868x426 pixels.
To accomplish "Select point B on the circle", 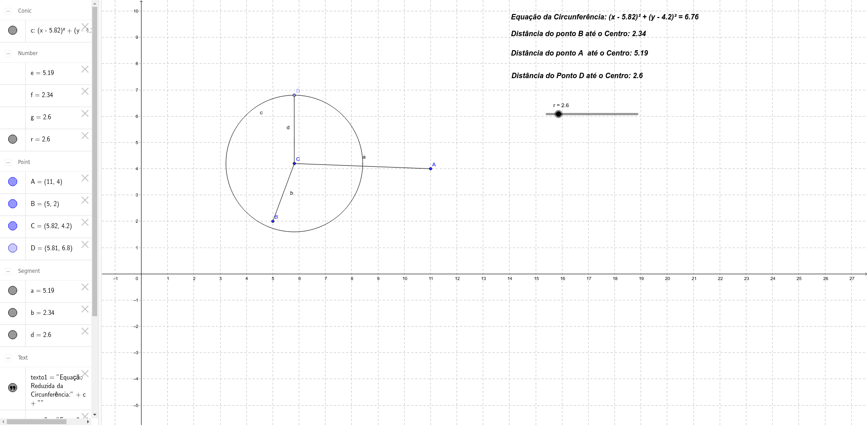I will (273, 221).
